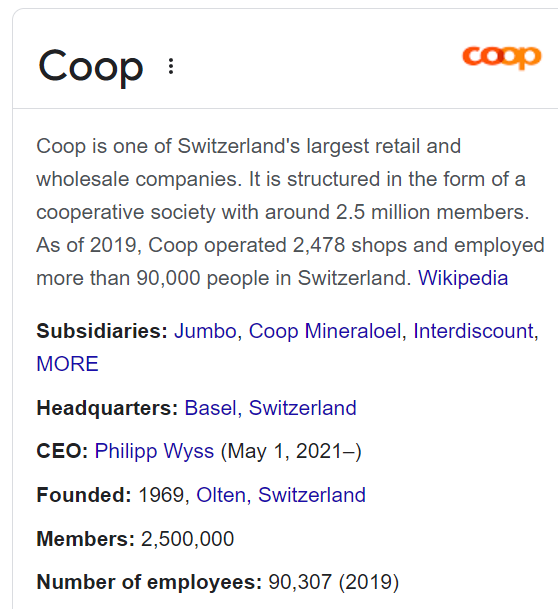
Task: Open the three-dot options menu beside Coop
Action: [x=171, y=66]
